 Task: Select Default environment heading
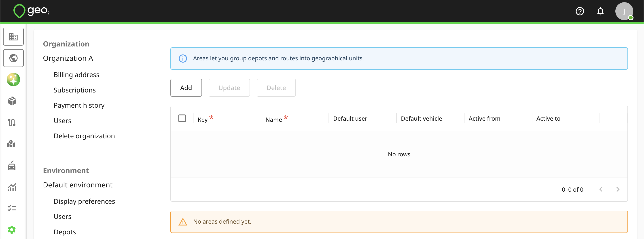point(78,185)
